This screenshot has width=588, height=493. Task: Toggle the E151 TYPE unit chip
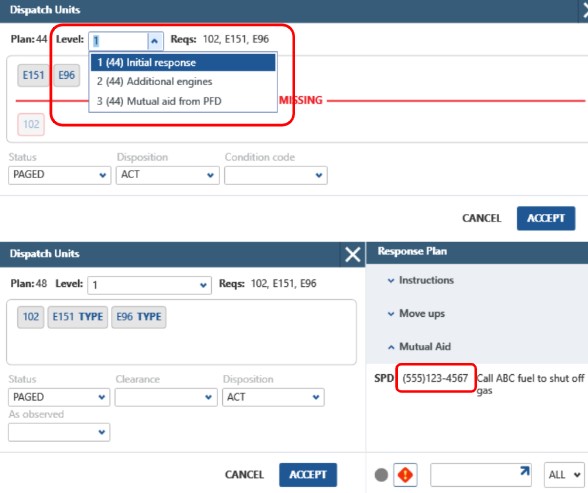pyautogui.click(x=78, y=317)
